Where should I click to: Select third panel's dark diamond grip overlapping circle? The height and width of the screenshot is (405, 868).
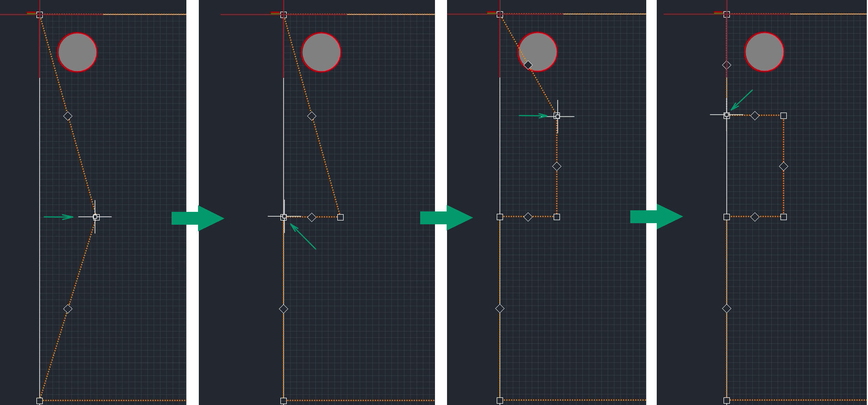coord(528,65)
